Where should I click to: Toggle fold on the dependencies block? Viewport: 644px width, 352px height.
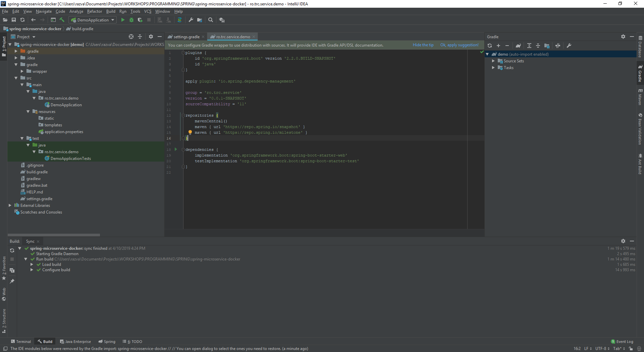click(183, 150)
